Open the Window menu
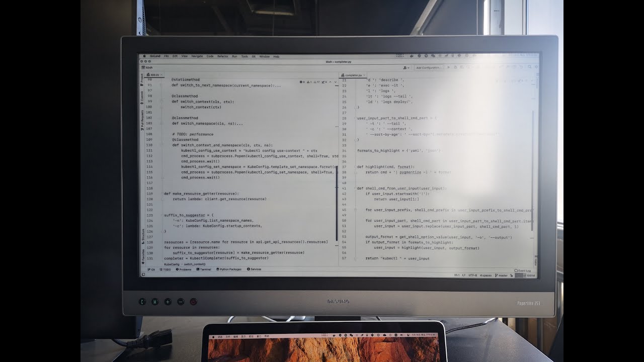644x362 pixels. [265, 56]
